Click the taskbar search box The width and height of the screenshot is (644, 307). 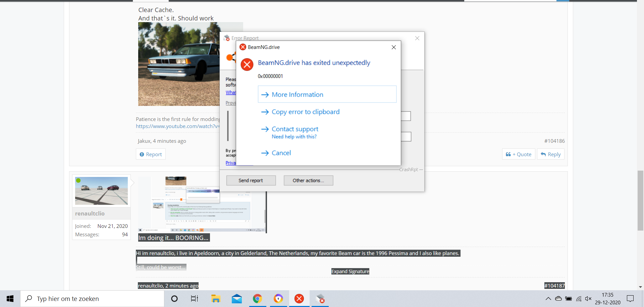coord(92,299)
